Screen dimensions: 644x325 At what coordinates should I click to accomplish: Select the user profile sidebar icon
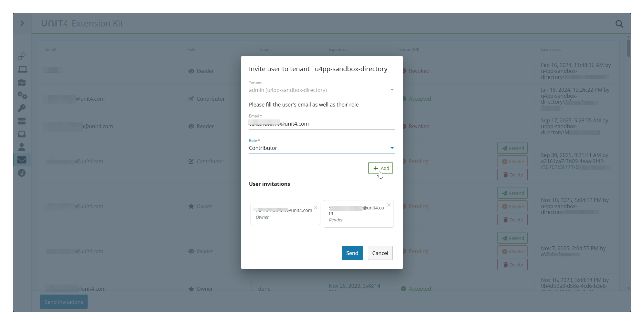pyautogui.click(x=22, y=147)
